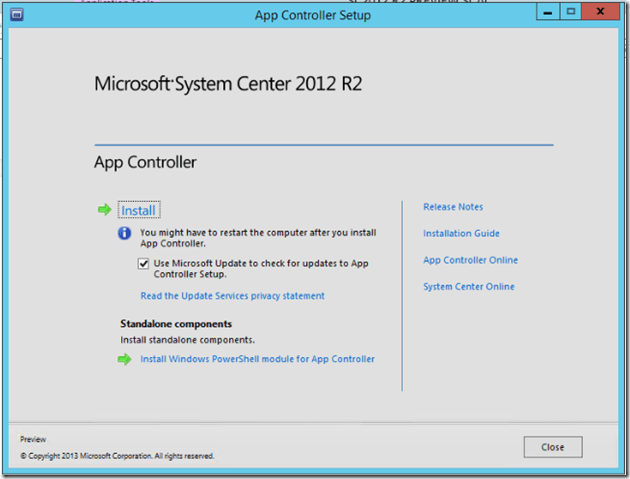630x479 pixels.
Task: Open the Installation Guide link
Action: (x=461, y=233)
